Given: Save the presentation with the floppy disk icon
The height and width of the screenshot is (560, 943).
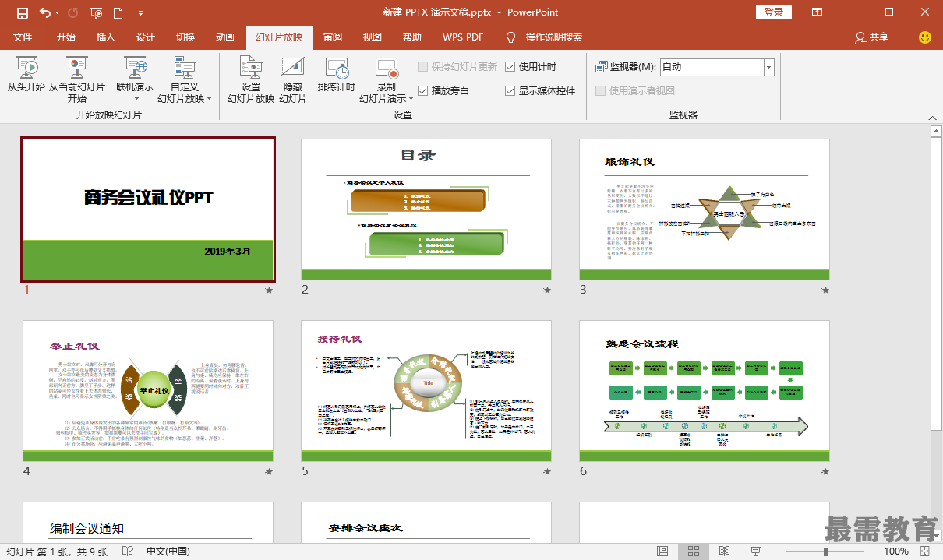Looking at the screenshot, I should pyautogui.click(x=23, y=12).
